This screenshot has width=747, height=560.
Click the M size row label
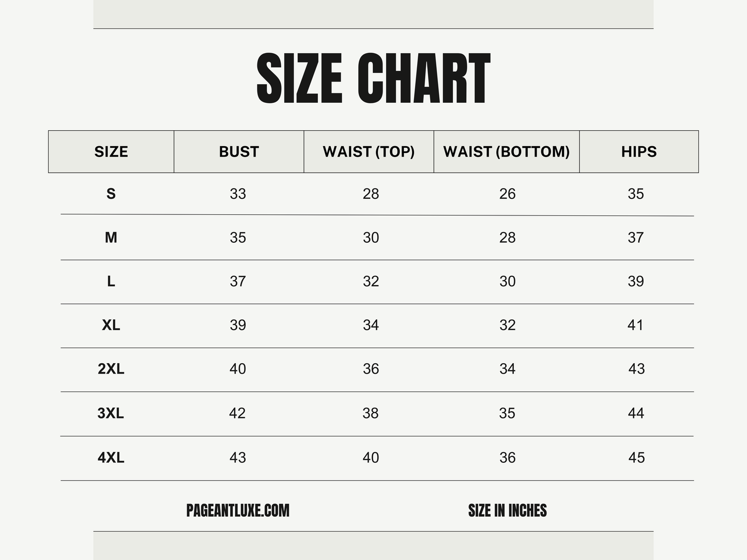[111, 238]
